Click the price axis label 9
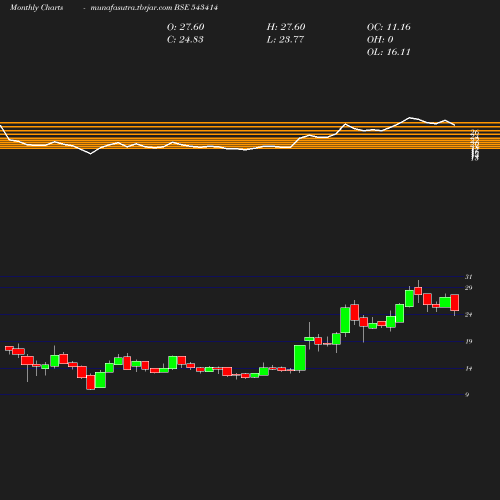500x500 pixels. pos(467,395)
